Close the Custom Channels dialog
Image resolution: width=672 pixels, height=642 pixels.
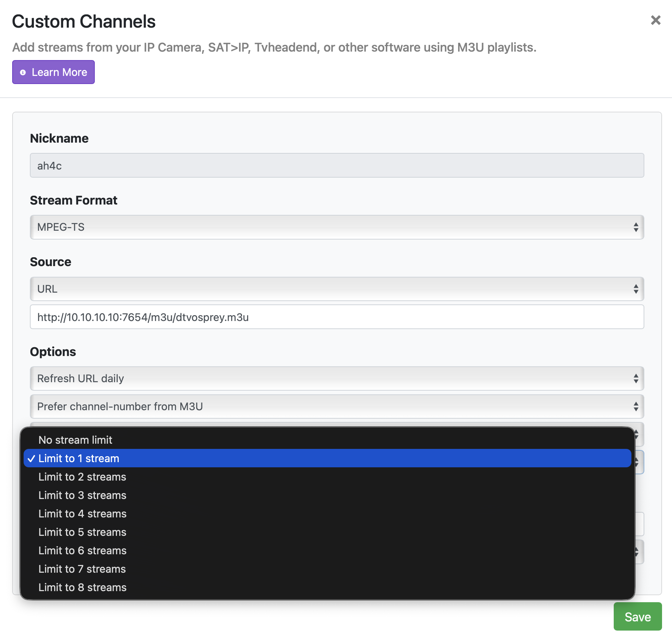click(x=655, y=20)
